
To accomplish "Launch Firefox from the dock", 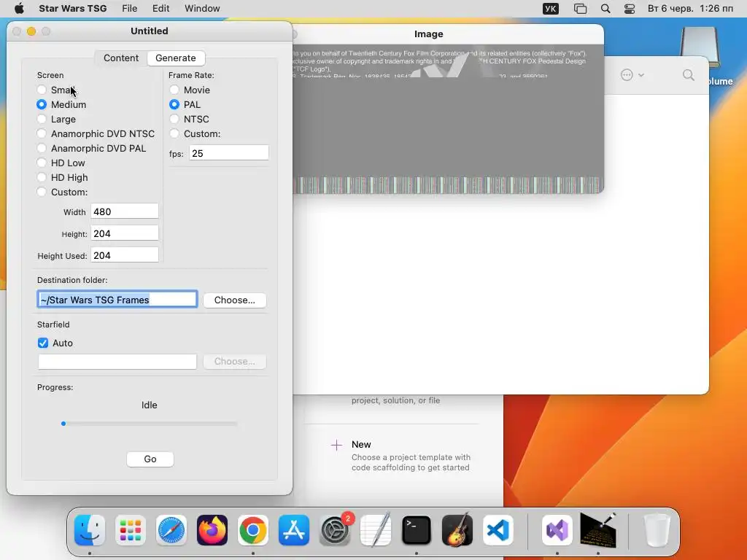I will click(x=212, y=530).
